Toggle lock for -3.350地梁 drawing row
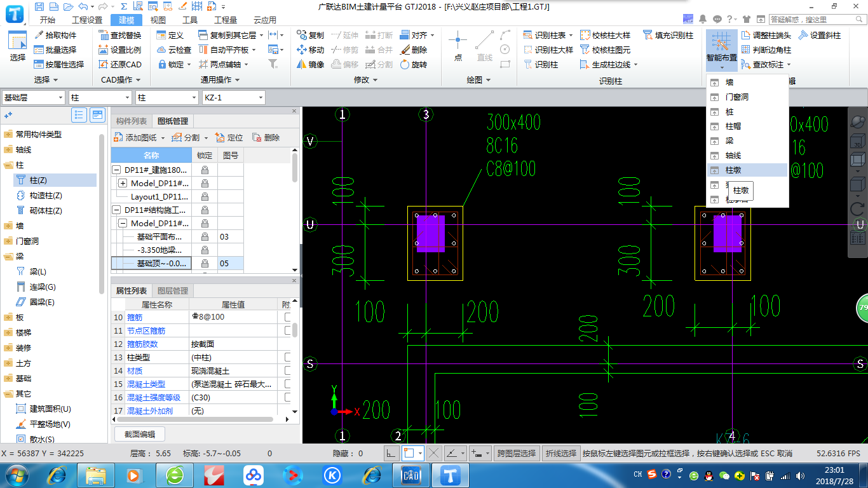The image size is (868, 488). pyautogui.click(x=205, y=250)
